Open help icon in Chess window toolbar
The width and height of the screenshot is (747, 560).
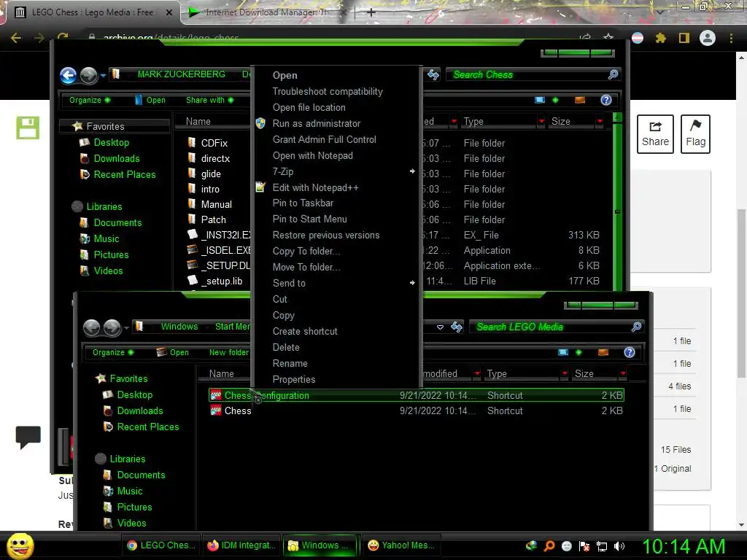pyautogui.click(x=606, y=100)
